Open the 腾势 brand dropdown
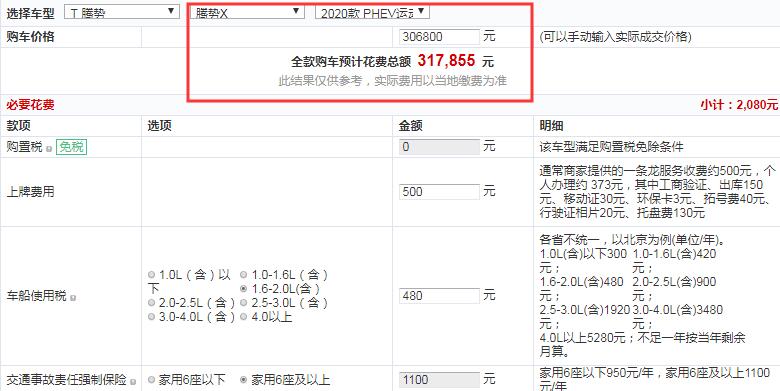This screenshot has height=391, width=780. click(x=122, y=12)
